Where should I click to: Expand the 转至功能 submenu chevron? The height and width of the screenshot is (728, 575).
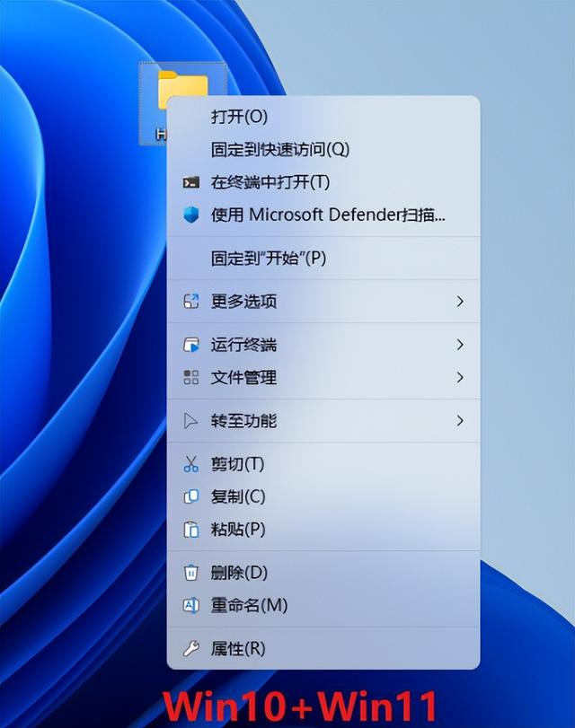coord(460,421)
